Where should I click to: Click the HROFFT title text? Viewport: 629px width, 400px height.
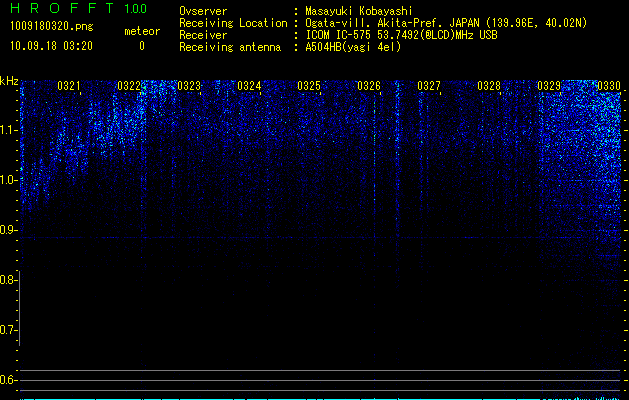[x=62, y=8]
